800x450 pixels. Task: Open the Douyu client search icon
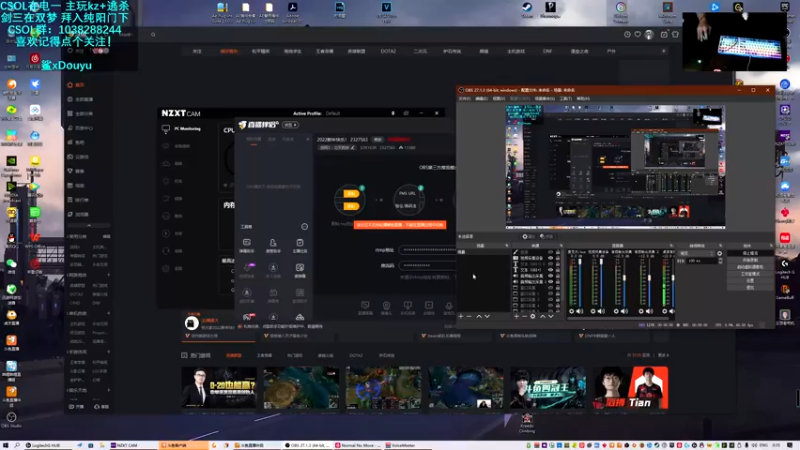(153, 35)
